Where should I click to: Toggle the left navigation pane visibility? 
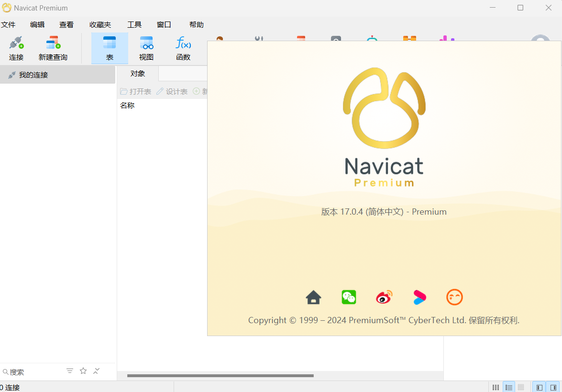tap(540, 387)
